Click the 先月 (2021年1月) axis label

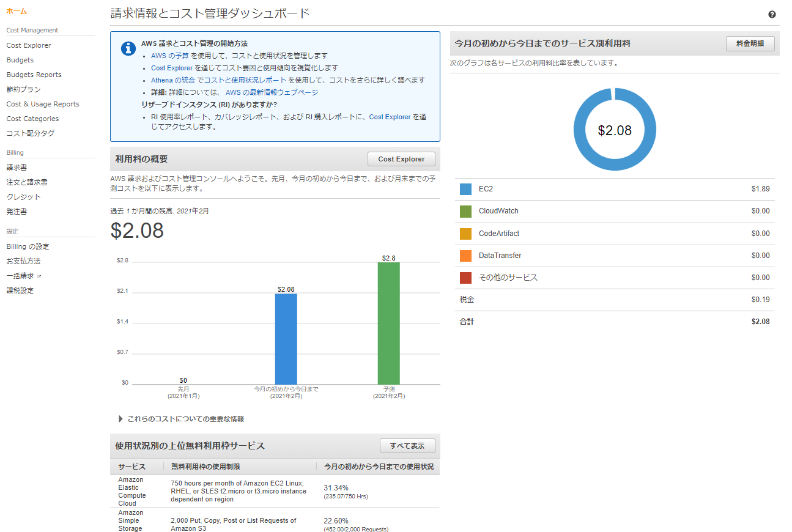(183, 393)
